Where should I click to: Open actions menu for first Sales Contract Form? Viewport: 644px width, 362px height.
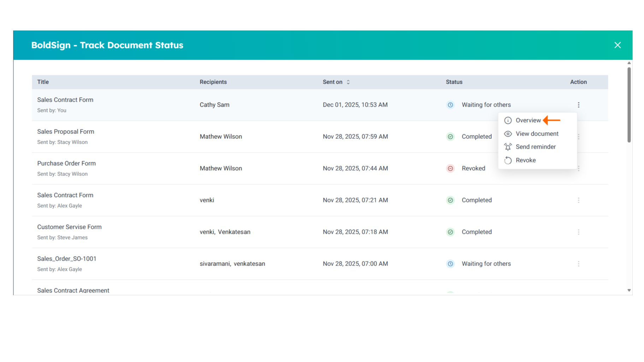578,105
